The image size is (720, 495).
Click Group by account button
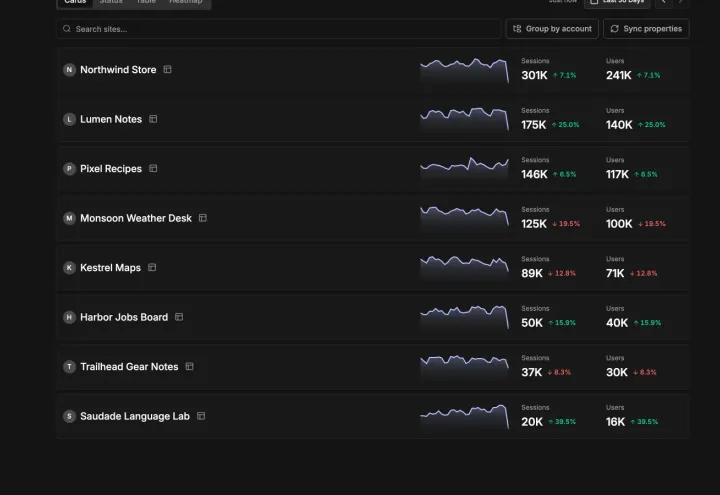click(x=552, y=28)
